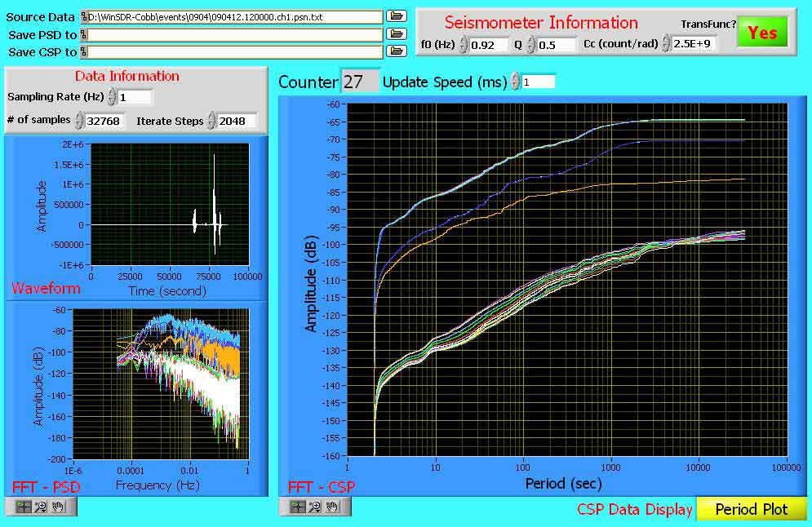Image resolution: width=812 pixels, height=527 pixels.
Task: Click inside the Waveform graph
Action: point(170,205)
